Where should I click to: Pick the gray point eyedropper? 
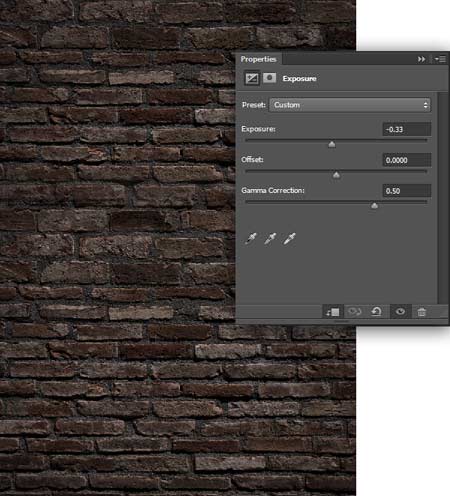click(270, 239)
